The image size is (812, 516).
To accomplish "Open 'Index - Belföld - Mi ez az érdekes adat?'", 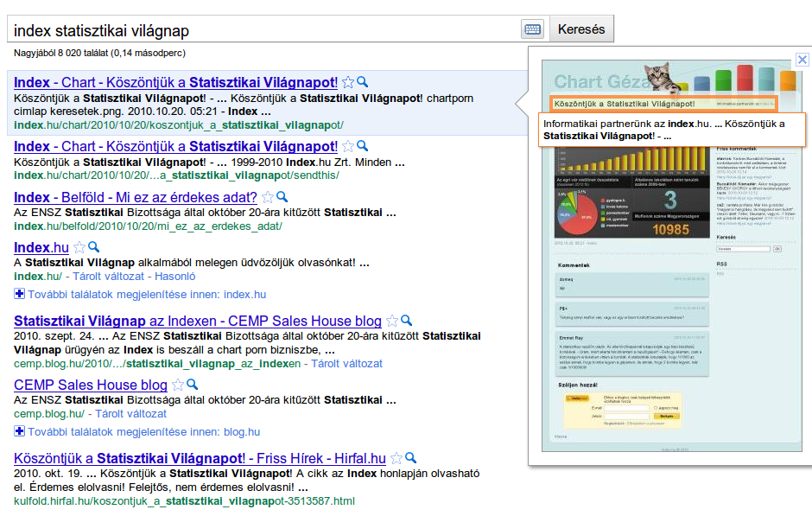I will click(x=135, y=197).
